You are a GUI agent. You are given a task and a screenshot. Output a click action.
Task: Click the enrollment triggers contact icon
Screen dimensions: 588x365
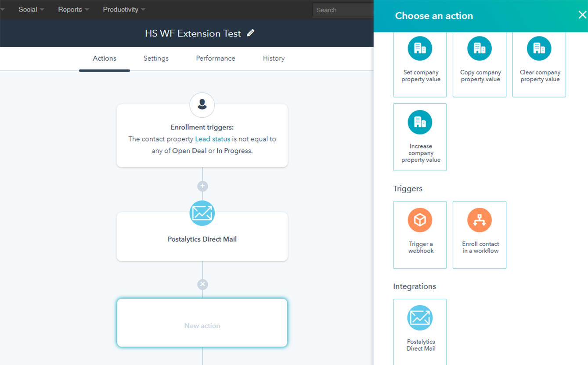tap(202, 105)
